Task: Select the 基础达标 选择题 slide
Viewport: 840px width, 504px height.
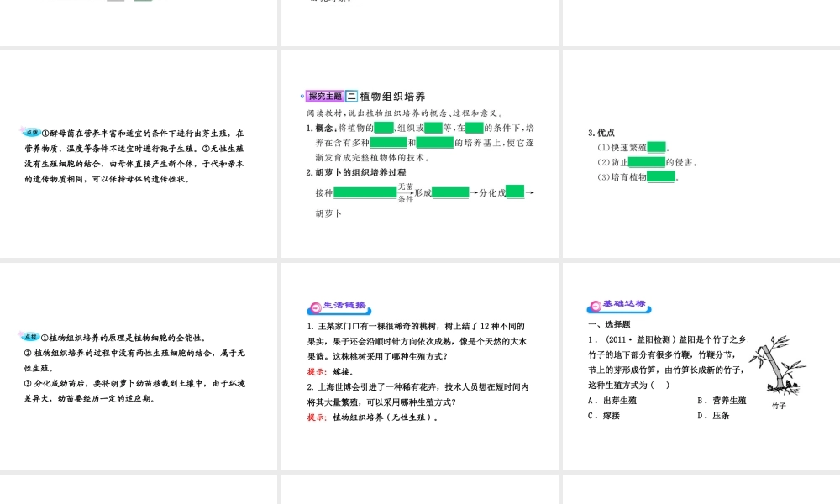Action: pos(701,366)
